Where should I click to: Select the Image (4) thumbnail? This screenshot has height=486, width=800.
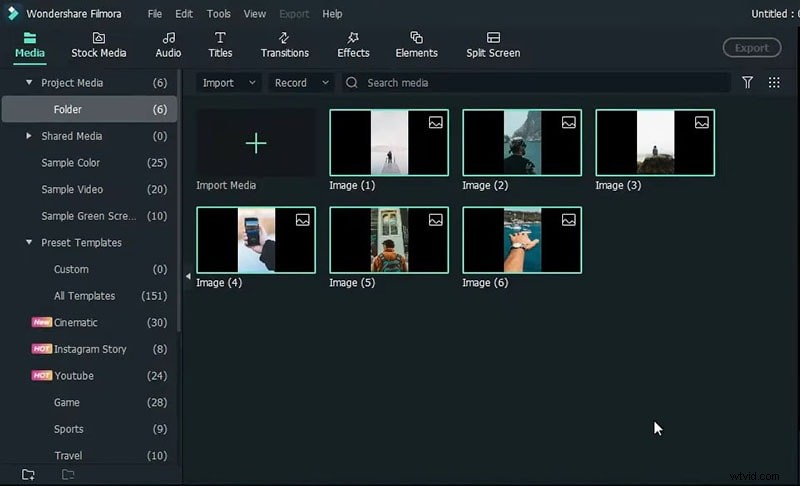pos(256,240)
